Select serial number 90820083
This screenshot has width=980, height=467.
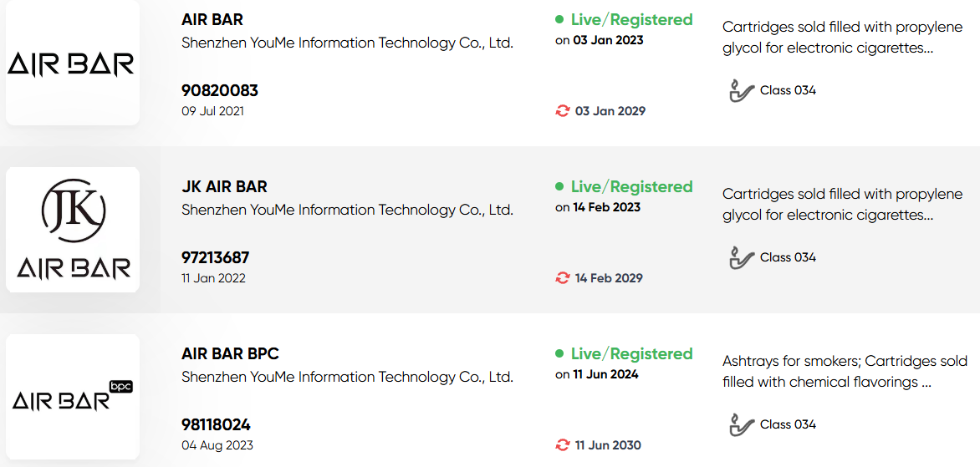[220, 91]
